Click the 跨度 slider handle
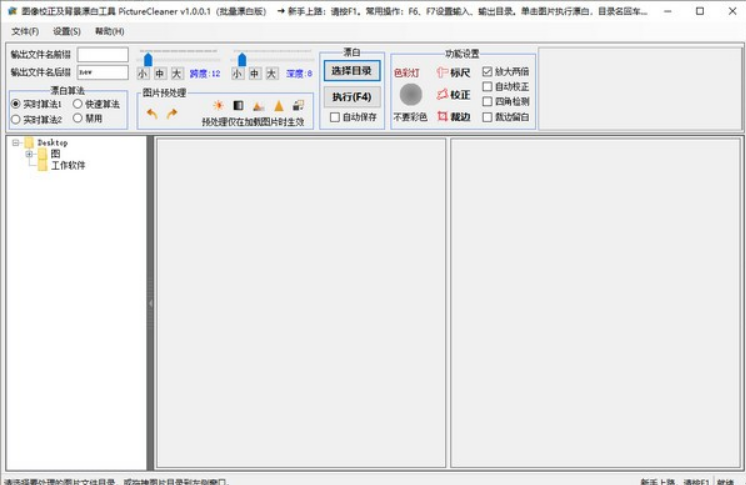746x485 pixels. [x=148, y=59]
